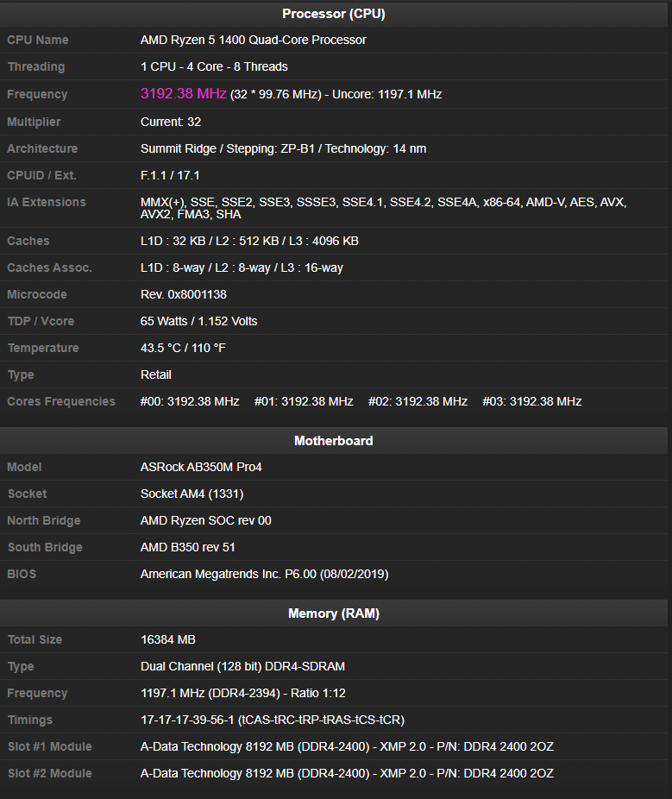Select the Retail type value
The width and height of the screenshot is (672, 799).
click(156, 375)
